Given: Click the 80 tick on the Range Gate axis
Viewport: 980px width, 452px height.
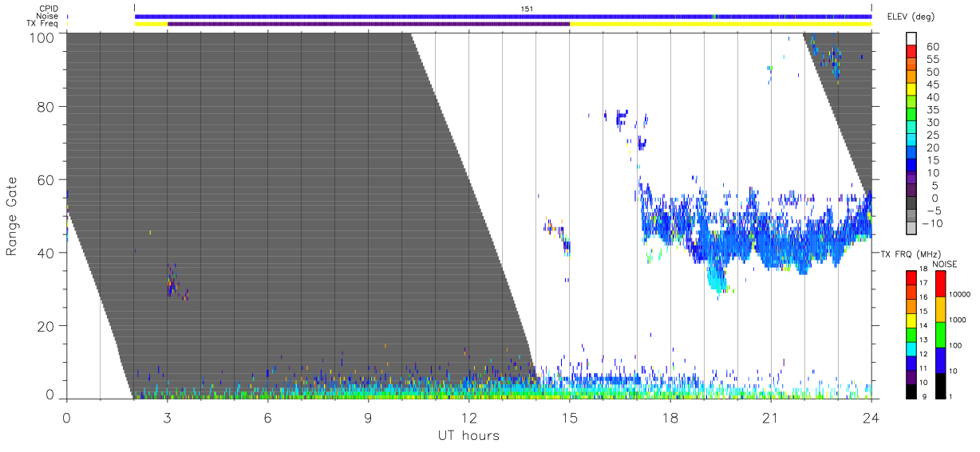Looking at the screenshot, I should point(47,106).
